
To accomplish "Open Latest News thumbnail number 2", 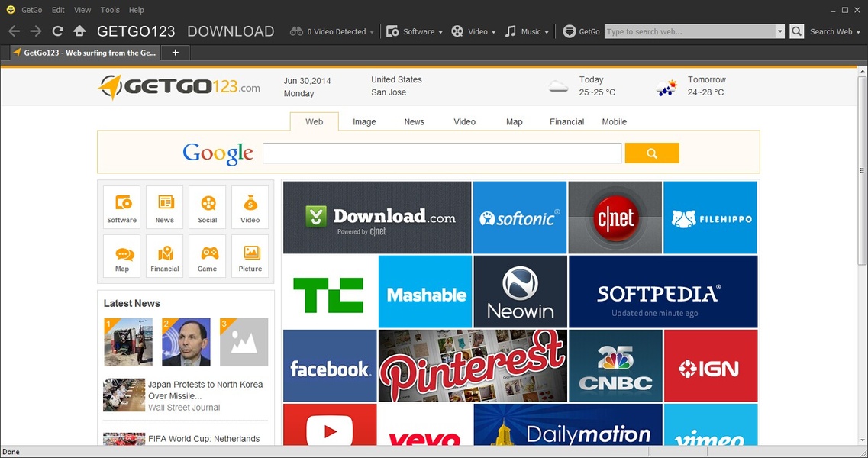I will [x=186, y=342].
